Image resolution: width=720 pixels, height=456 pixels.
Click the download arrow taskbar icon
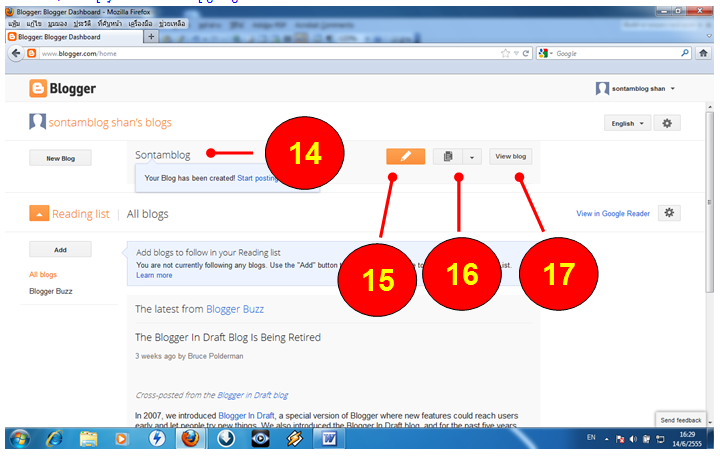click(x=225, y=439)
